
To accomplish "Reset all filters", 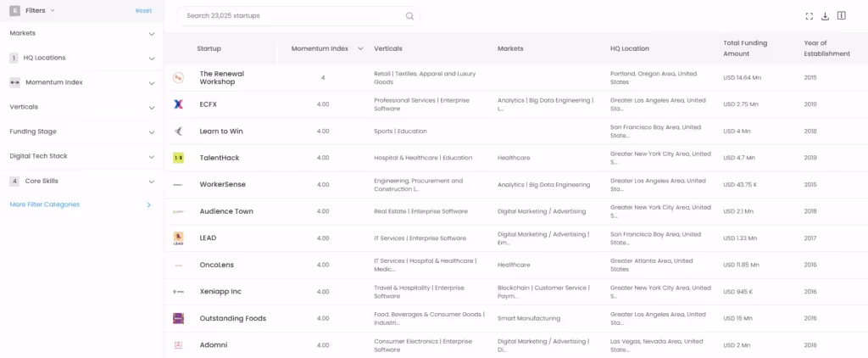I will point(143,10).
